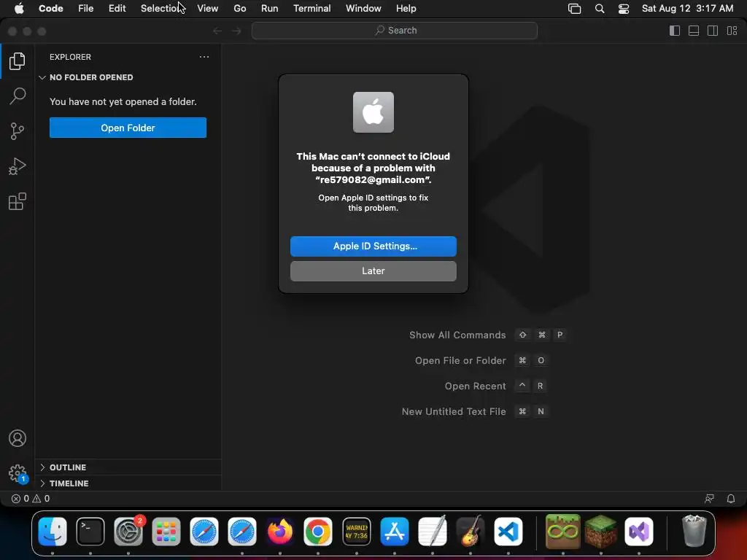Click the Open Folder button
This screenshot has height=560, width=747.
pos(128,128)
